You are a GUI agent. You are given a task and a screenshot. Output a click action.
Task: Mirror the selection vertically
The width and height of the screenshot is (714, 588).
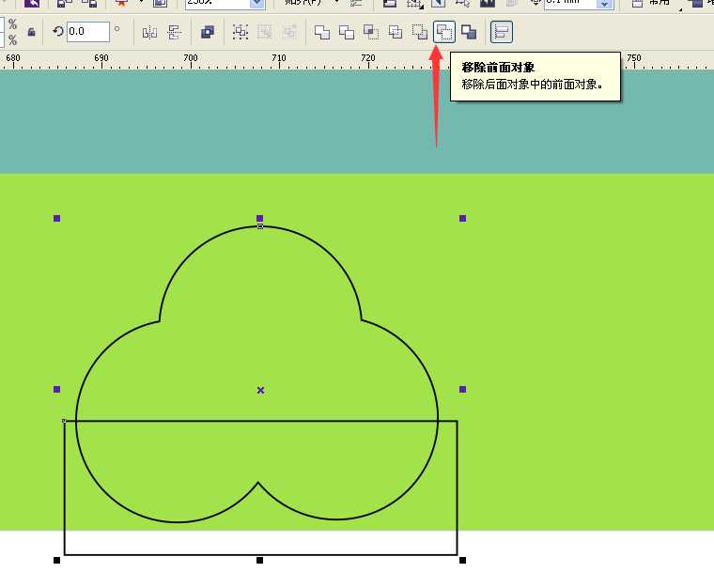(174, 32)
